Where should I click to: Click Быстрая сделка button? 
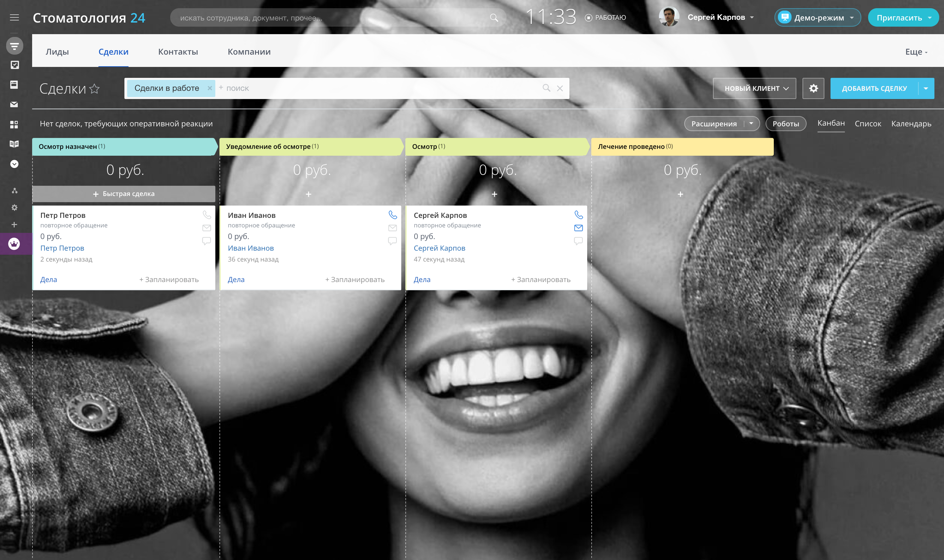pyautogui.click(x=123, y=194)
